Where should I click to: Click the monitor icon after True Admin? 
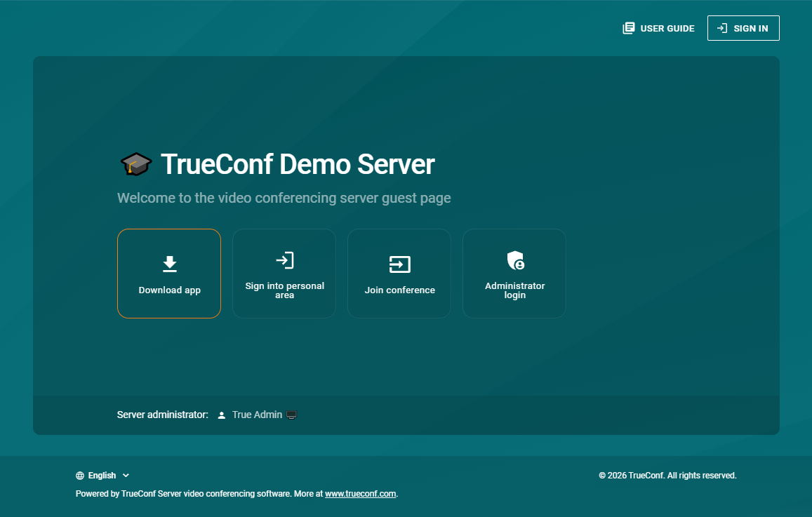[x=292, y=415]
